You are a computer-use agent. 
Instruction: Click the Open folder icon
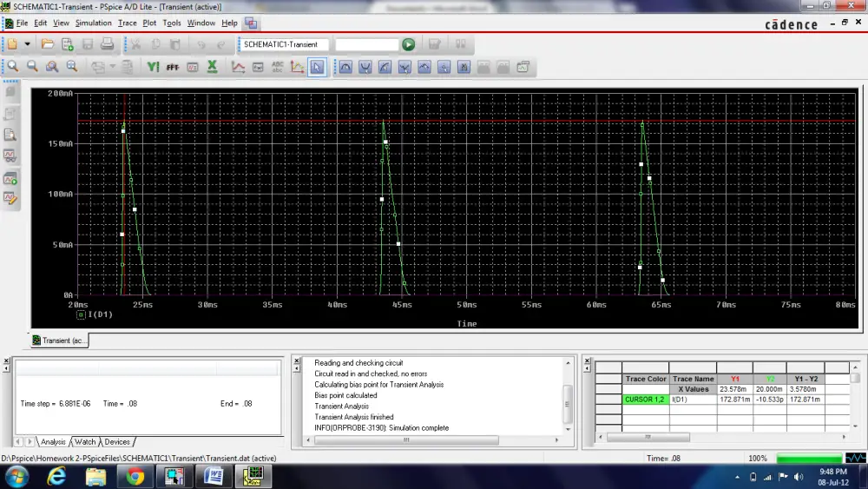pos(48,43)
